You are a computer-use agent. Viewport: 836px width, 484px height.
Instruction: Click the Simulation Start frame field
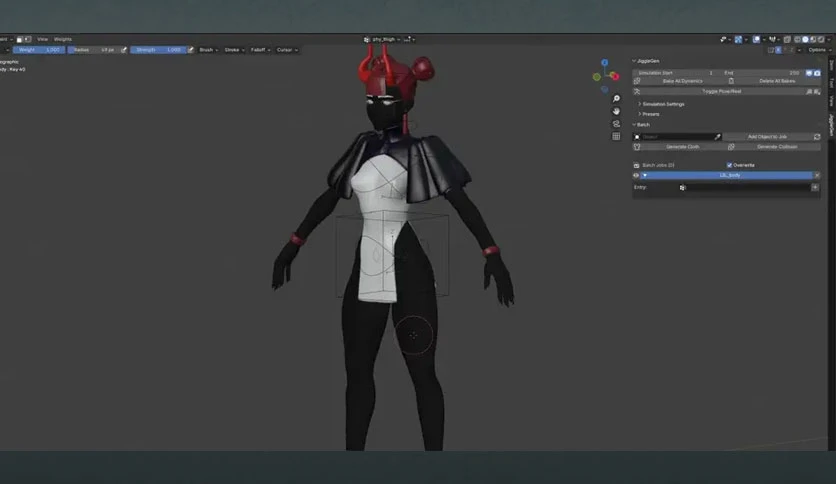click(674, 72)
